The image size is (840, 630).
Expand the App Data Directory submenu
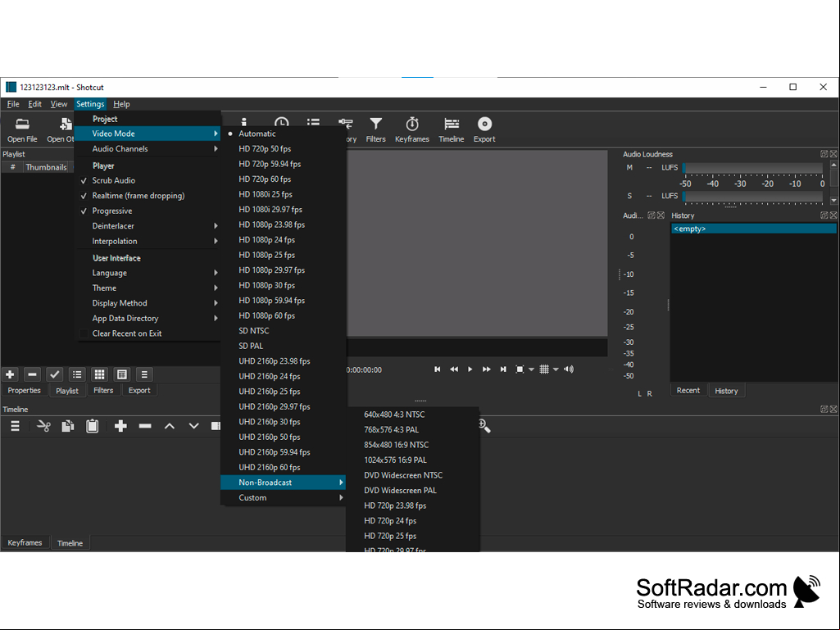[148, 318]
